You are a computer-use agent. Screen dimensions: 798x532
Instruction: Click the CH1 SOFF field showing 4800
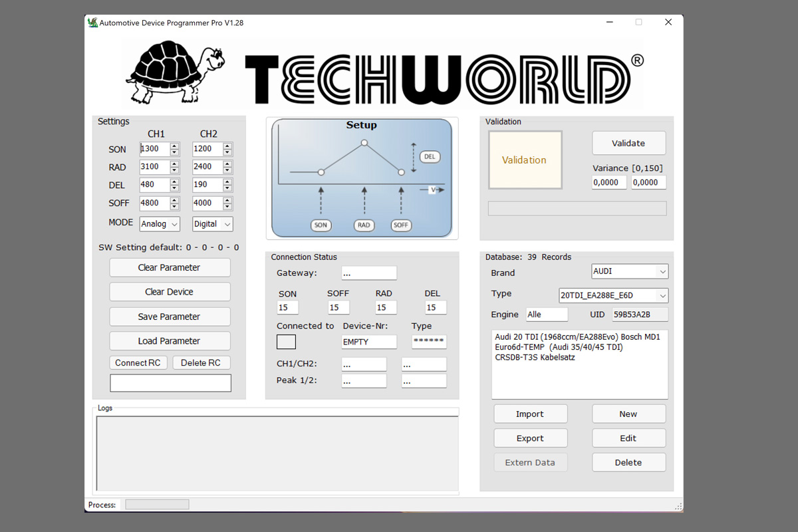point(155,203)
